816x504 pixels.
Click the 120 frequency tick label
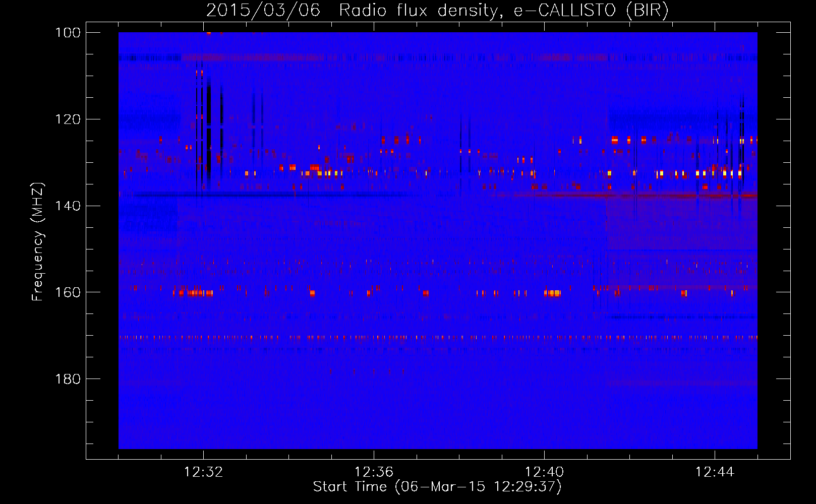point(68,119)
